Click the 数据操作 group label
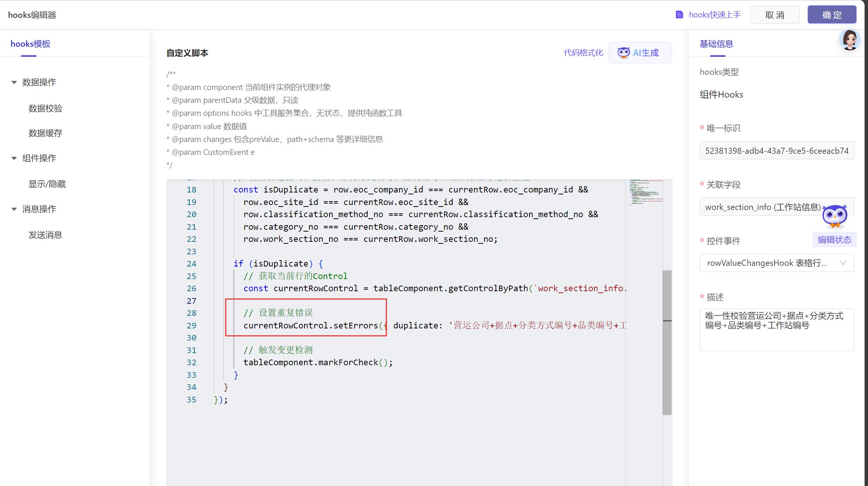 [39, 82]
